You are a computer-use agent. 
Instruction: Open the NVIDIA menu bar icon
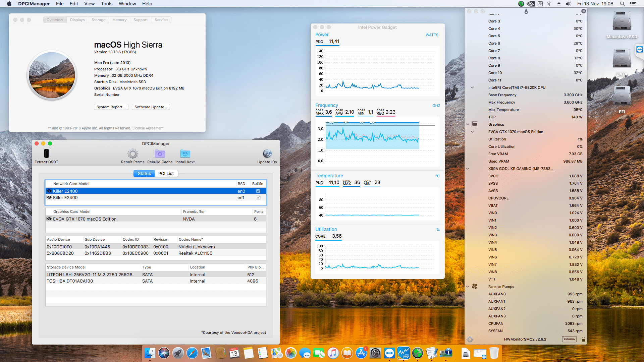(x=531, y=4)
